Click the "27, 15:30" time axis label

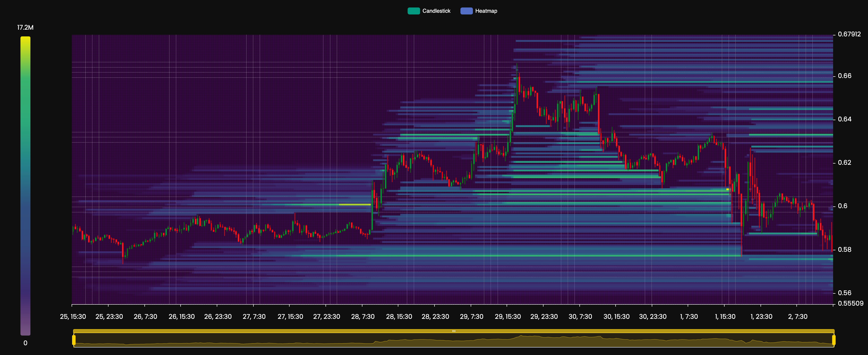290,317
